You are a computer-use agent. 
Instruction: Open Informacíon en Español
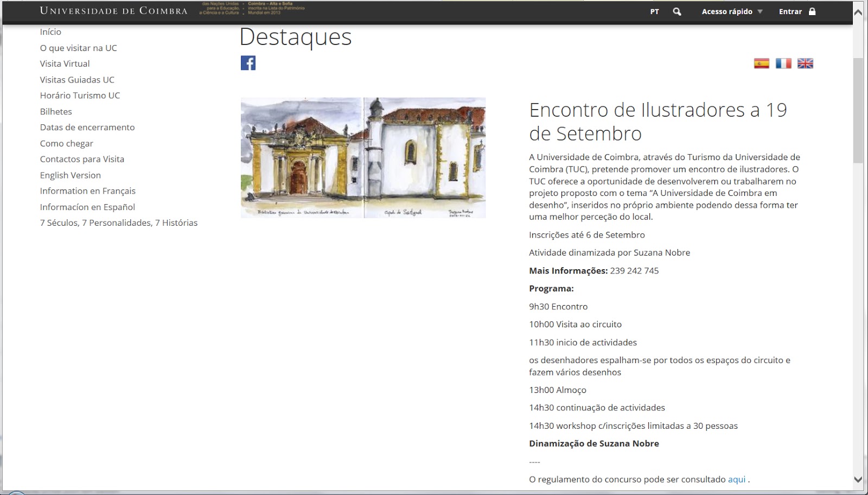(x=87, y=207)
